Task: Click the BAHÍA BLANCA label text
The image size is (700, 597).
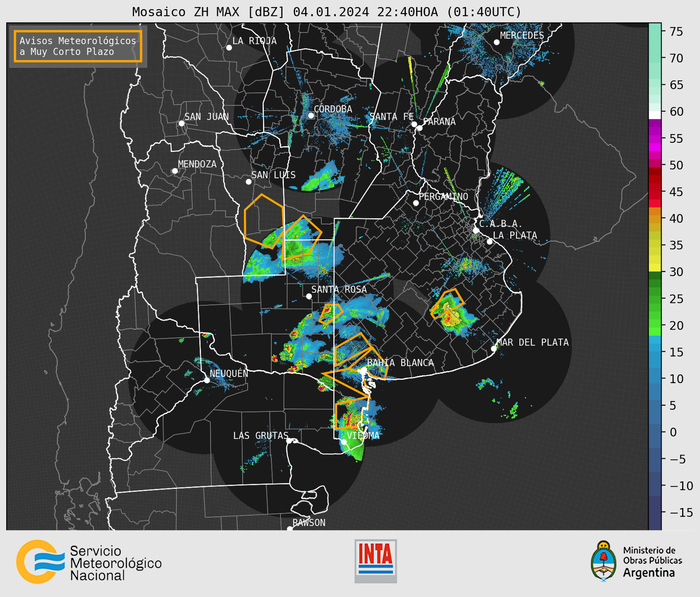Action: tap(400, 363)
